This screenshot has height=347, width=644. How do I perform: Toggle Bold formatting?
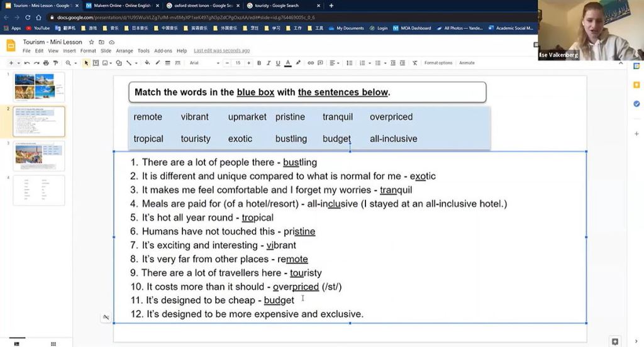(x=259, y=63)
